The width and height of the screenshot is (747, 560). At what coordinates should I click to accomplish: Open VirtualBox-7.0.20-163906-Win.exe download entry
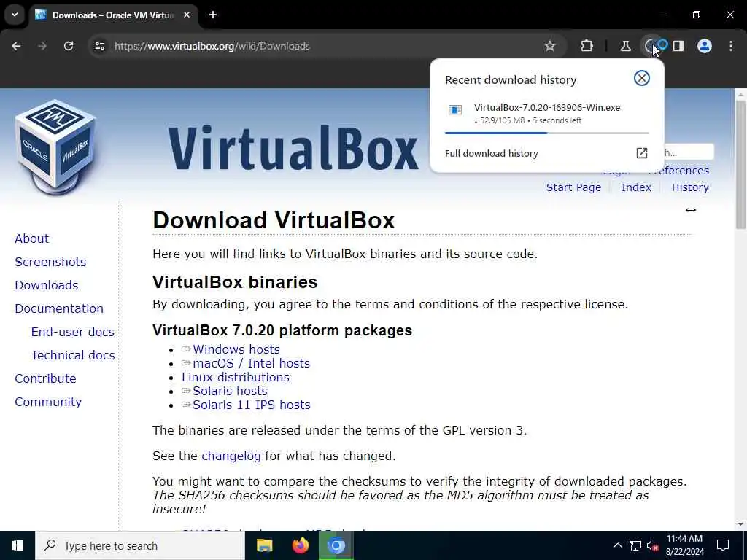[x=547, y=113]
